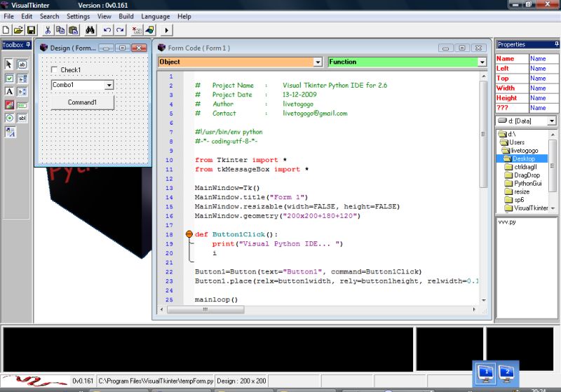
Task: Open the Build menu
Action: pos(126,16)
